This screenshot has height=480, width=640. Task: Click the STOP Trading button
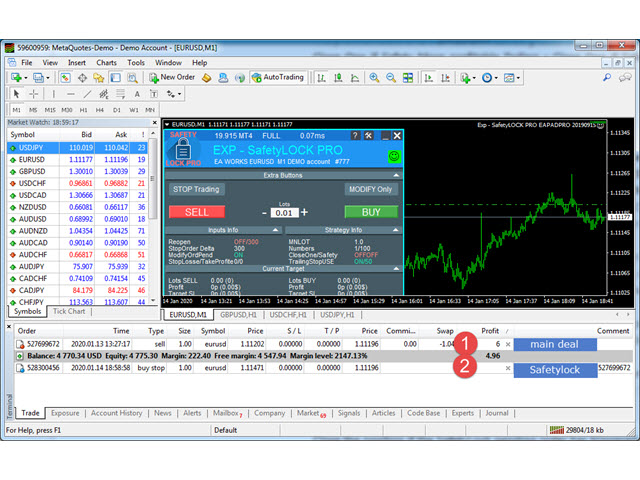196,189
